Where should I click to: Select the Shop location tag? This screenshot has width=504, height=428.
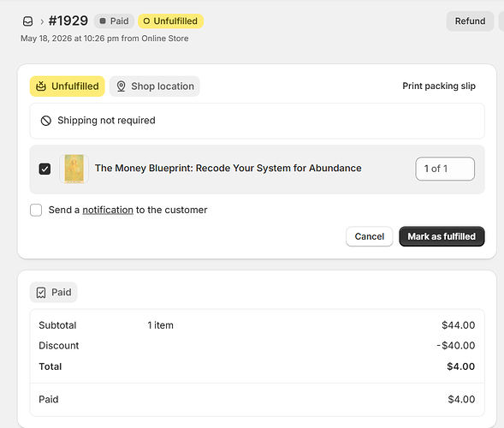[x=155, y=86]
